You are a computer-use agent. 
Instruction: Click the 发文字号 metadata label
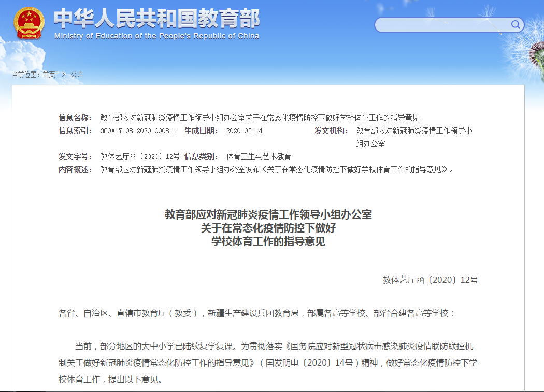(76, 156)
